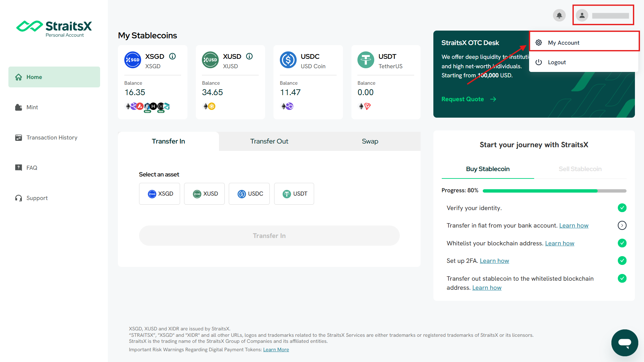Click the 80% progress bar
This screenshot has height=362, width=644.
pyautogui.click(x=554, y=191)
